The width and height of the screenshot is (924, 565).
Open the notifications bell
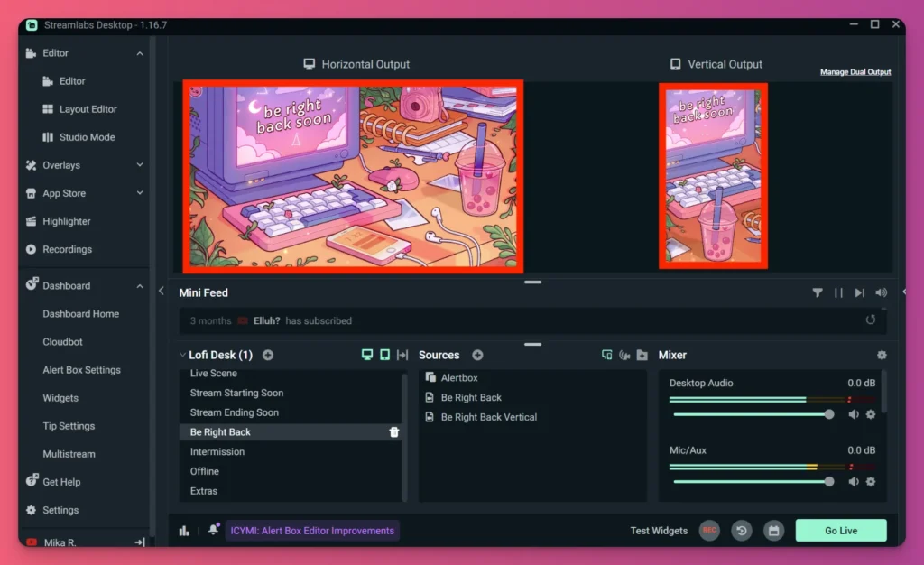coord(213,530)
